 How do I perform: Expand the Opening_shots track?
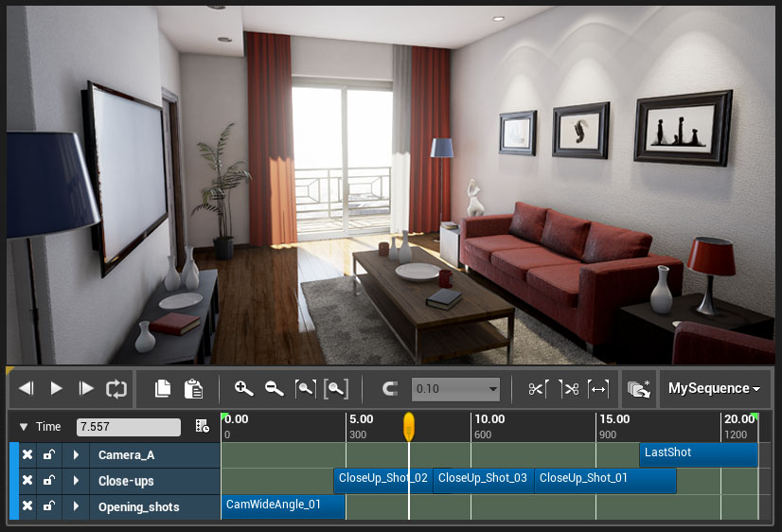(x=76, y=506)
